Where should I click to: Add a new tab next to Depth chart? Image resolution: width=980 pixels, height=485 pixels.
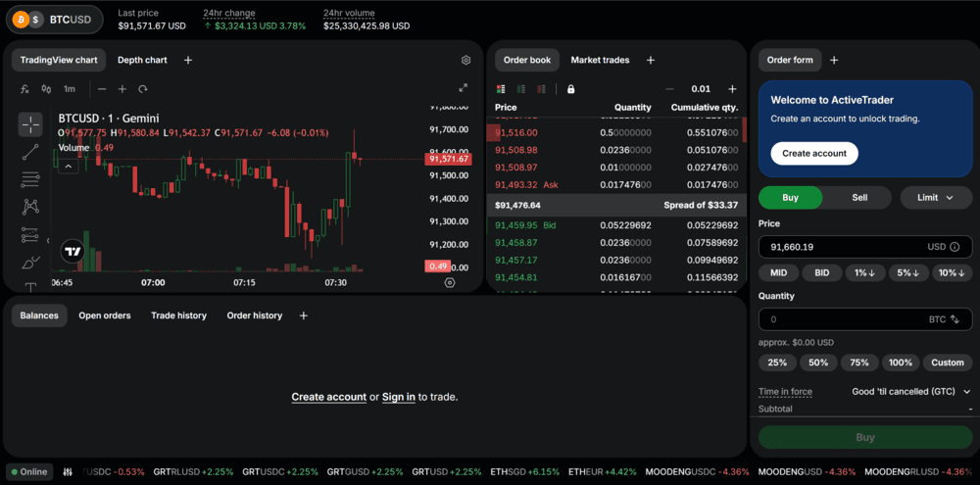point(188,60)
